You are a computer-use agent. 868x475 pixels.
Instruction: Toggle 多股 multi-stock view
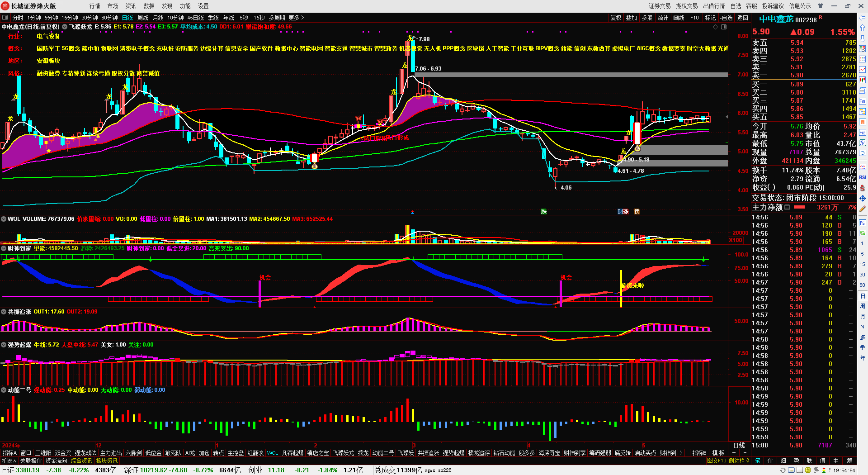(647, 18)
